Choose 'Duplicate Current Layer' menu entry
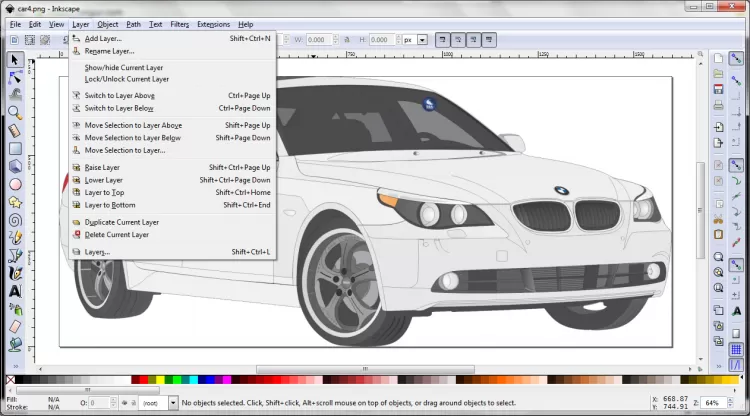This screenshot has height=416, width=750. tap(121, 222)
